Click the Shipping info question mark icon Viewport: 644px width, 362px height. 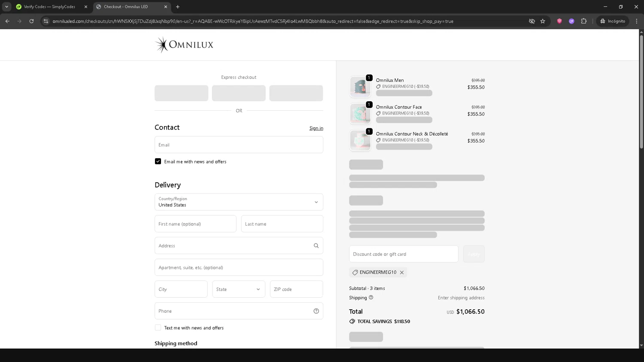371,297
